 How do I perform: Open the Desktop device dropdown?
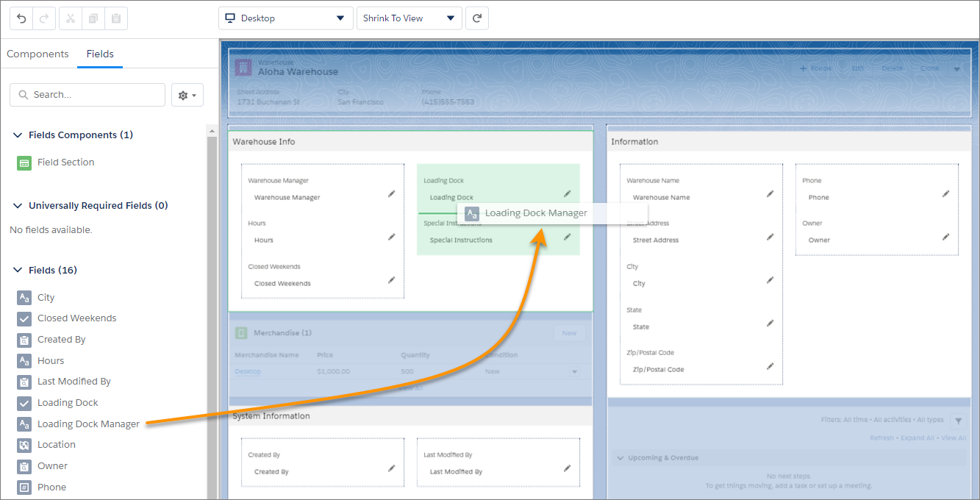[x=285, y=18]
